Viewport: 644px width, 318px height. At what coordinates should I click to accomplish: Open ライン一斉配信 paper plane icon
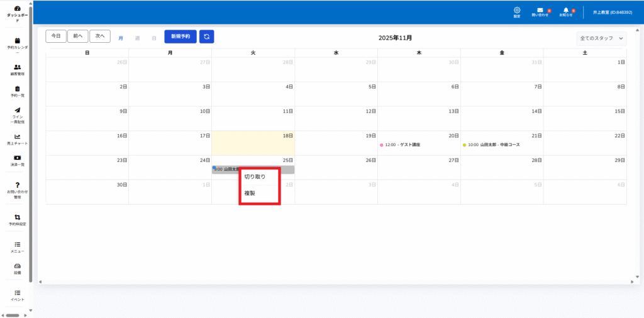[18, 111]
